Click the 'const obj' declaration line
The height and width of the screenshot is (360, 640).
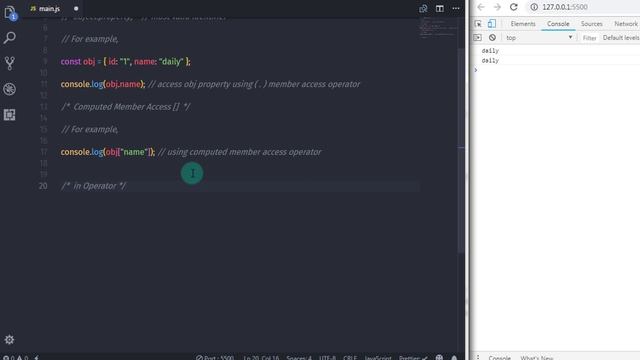(126, 62)
